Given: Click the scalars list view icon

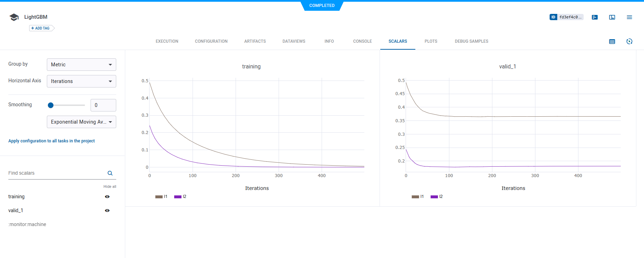Looking at the screenshot, I should pyautogui.click(x=612, y=41).
